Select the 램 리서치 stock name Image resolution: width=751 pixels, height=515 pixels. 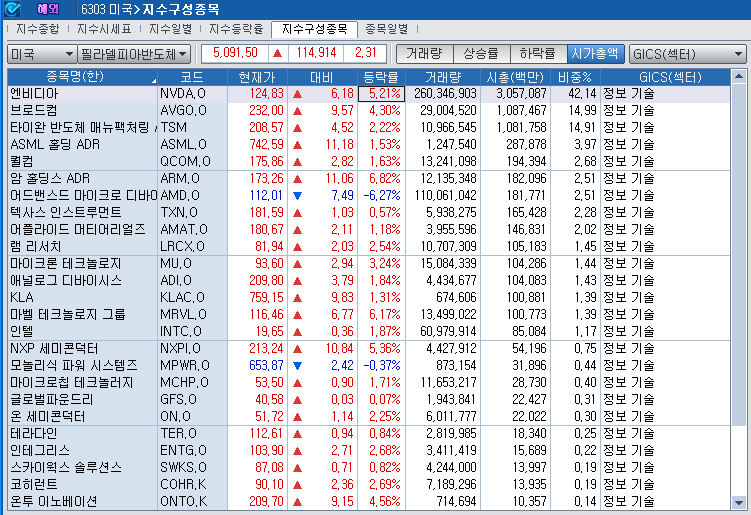pyautogui.click(x=36, y=247)
